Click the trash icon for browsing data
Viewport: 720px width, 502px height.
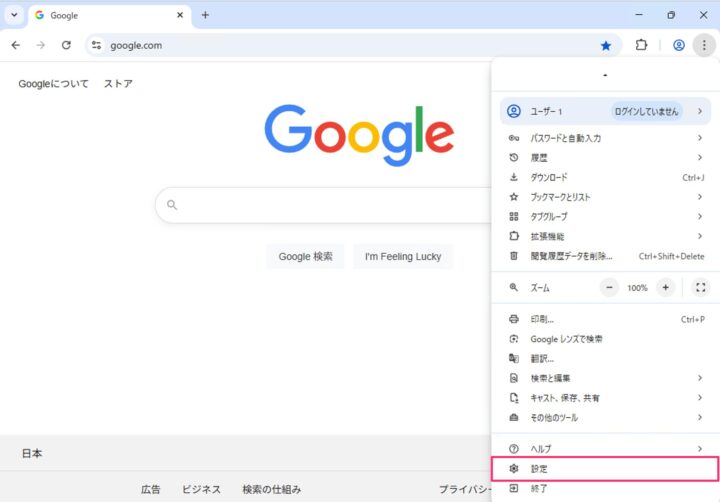pos(514,256)
